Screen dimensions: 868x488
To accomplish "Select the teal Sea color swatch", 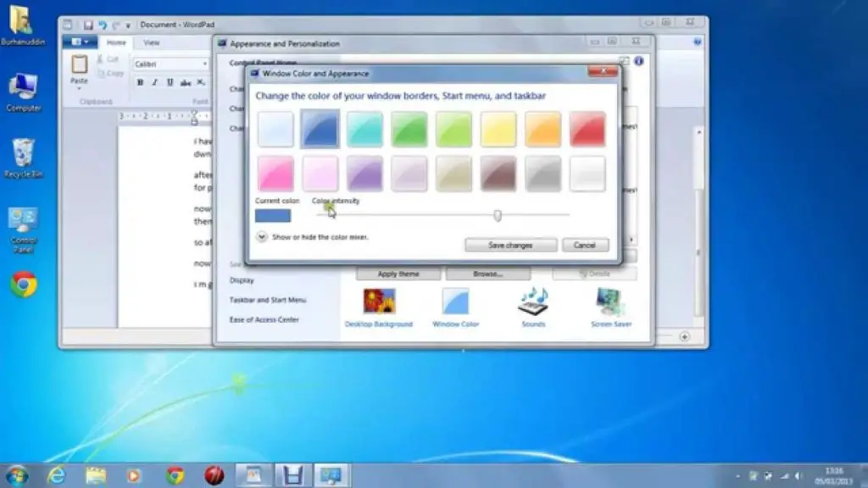I will [364, 129].
